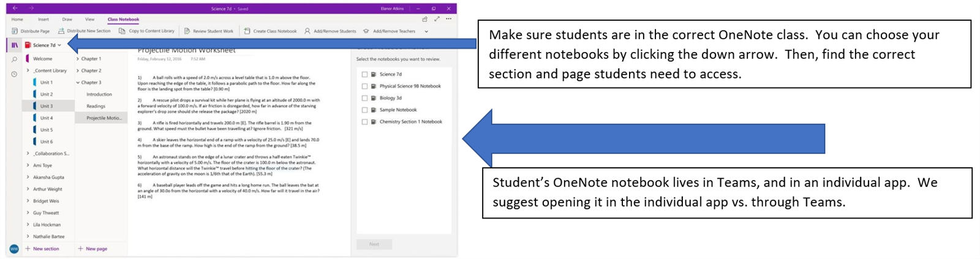Click the New page link
Image resolution: width=980 pixels, height=259 pixels.
[92, 249]
